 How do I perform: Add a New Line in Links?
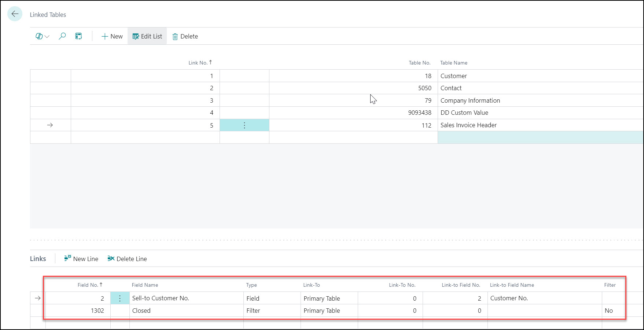[81, 259]
